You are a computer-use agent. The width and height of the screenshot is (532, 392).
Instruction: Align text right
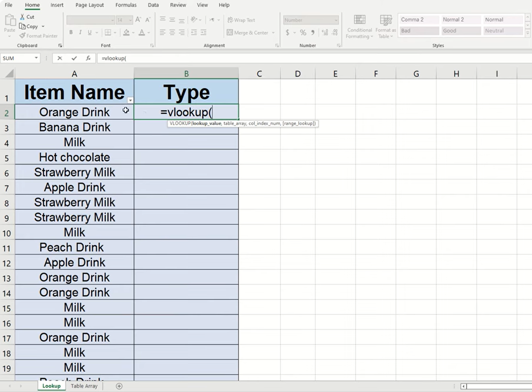(x=181, y=33)
